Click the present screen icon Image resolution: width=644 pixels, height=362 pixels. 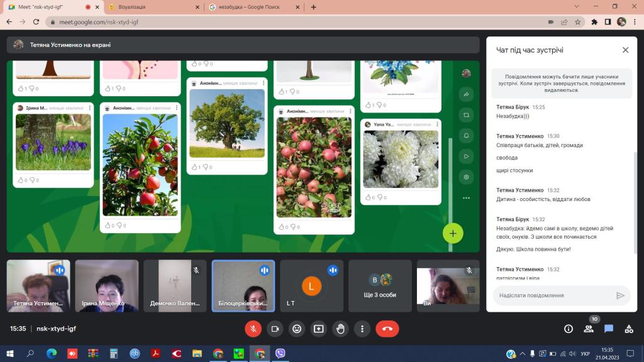[x=319, y=329]
